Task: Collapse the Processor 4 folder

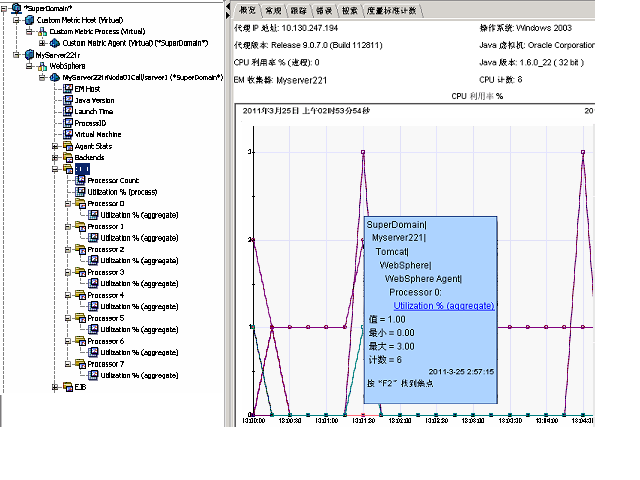Action: [x=68, y=295]
